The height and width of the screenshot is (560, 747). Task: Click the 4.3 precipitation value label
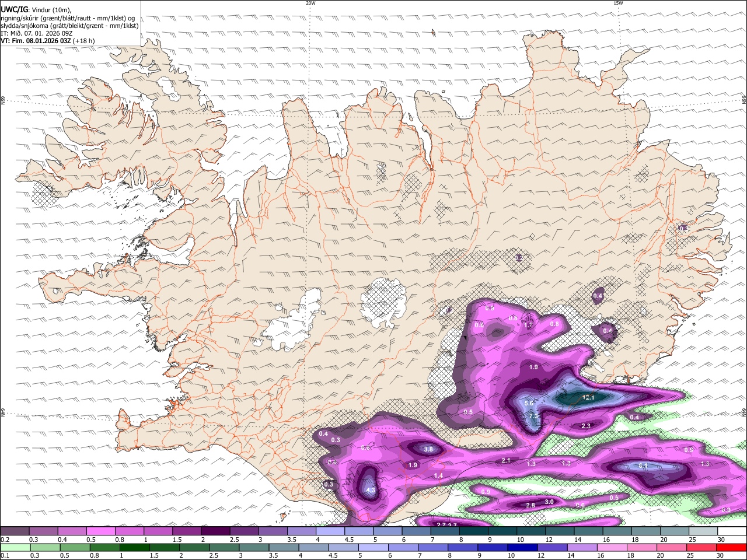pos(370,491)
